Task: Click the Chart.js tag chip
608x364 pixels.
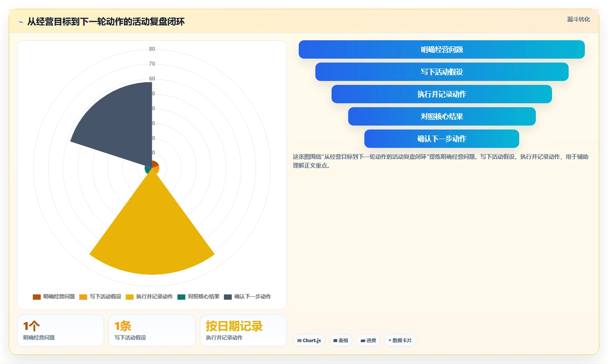Action: [x=309, y=340]
